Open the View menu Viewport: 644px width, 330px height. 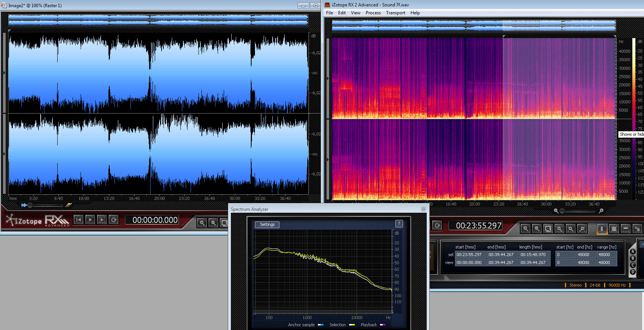[x=356, y=13]
